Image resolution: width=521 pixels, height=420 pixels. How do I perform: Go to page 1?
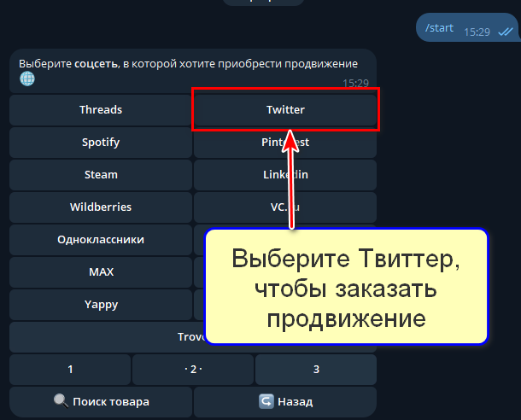point(70,370)
